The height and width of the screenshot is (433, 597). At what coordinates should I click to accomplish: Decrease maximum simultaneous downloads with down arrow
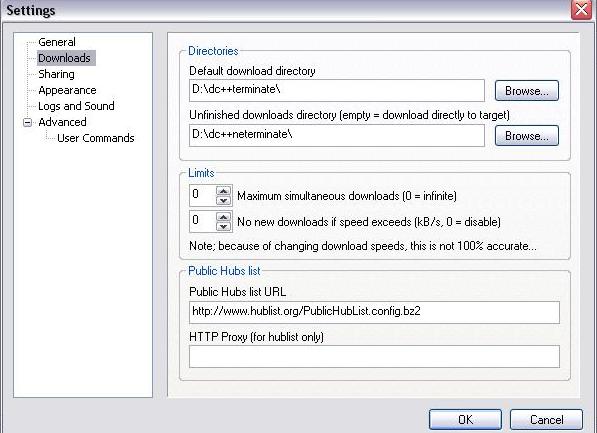223,200
